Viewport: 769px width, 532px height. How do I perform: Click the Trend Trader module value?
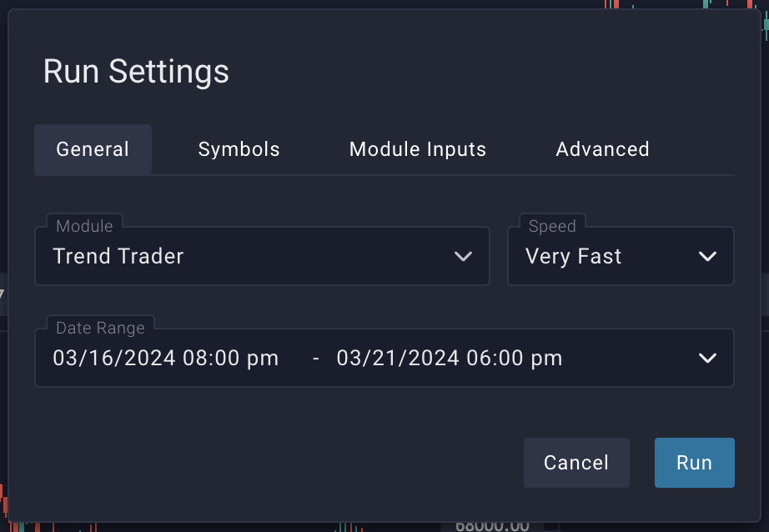pyautogui.click(x=118, y=257)
